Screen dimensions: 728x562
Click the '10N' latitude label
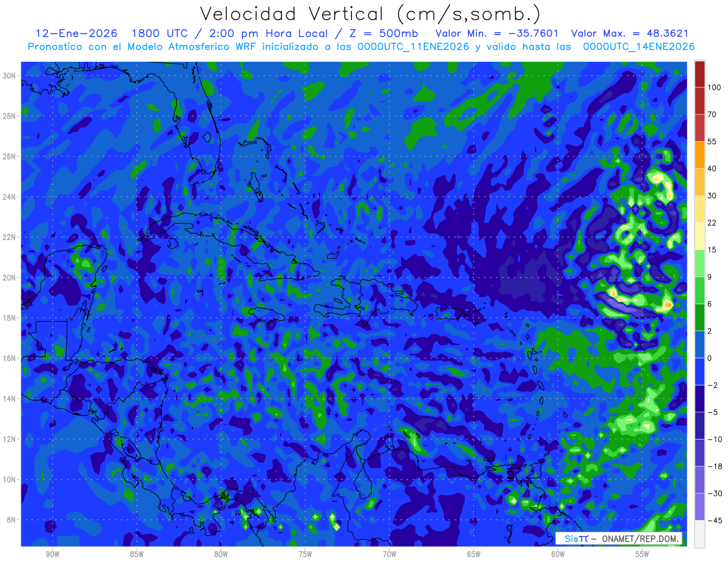(10, 480)
